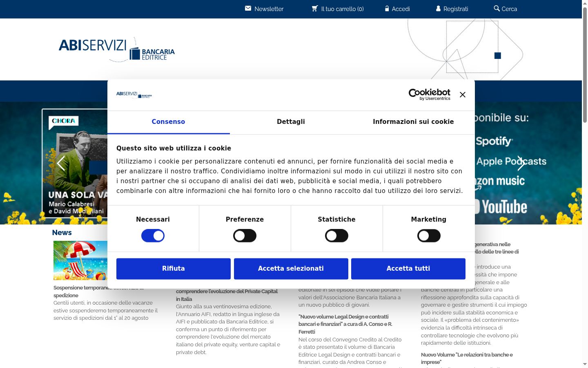Enable the Statistiche cookie switch

336,236
